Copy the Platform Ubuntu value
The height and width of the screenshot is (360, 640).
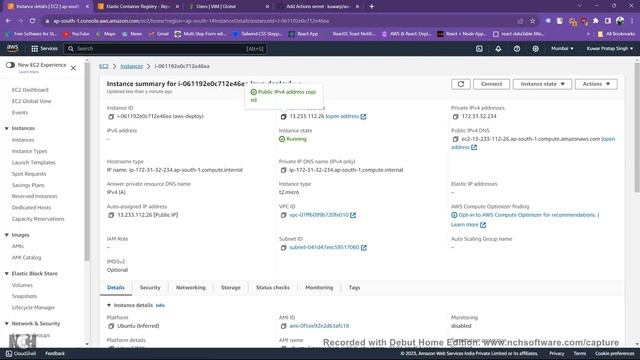[111, 326]
